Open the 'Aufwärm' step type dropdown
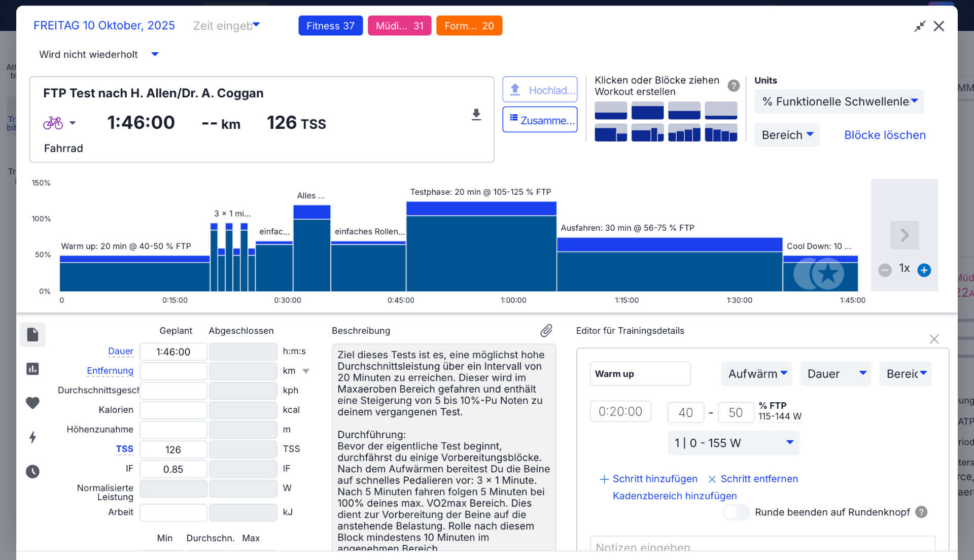974x560 pixels. 756,374
